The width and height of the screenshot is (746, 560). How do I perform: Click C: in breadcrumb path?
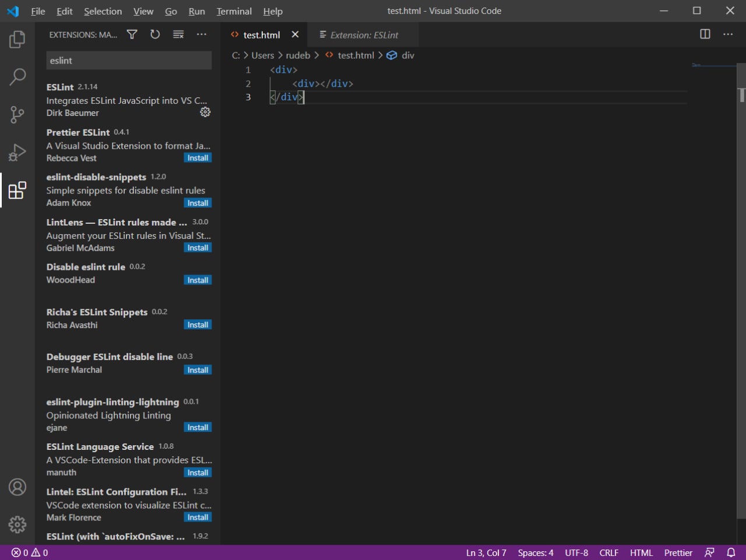click(x=236, y=55)
